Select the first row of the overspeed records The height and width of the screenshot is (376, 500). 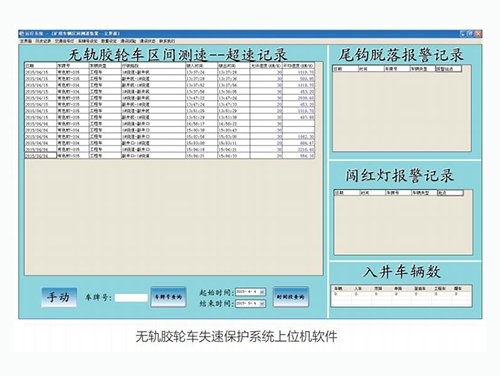point(170,72)
